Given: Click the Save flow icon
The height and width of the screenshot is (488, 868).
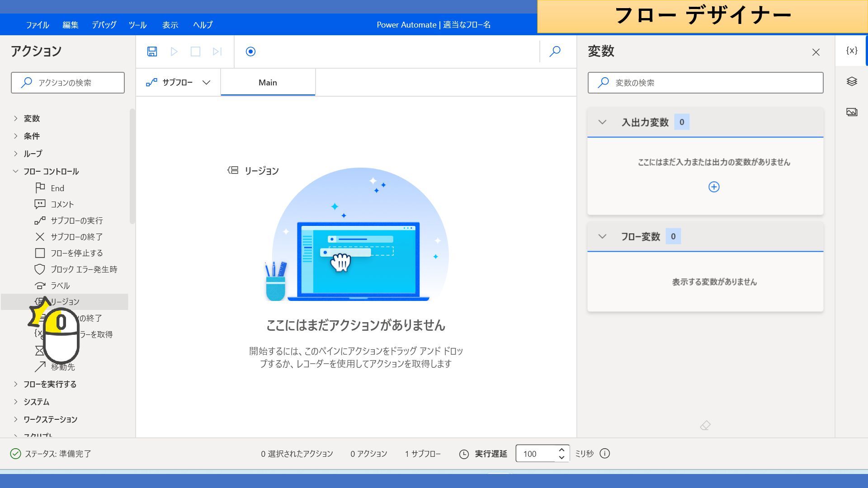Looking at the screenshot, I should pos(152,52).
